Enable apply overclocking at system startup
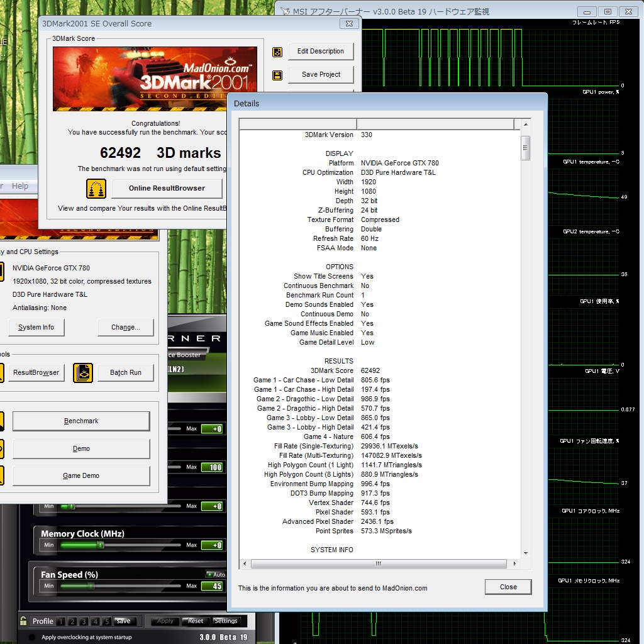Screen dimensions: 644x644 (x=33, y=637)
